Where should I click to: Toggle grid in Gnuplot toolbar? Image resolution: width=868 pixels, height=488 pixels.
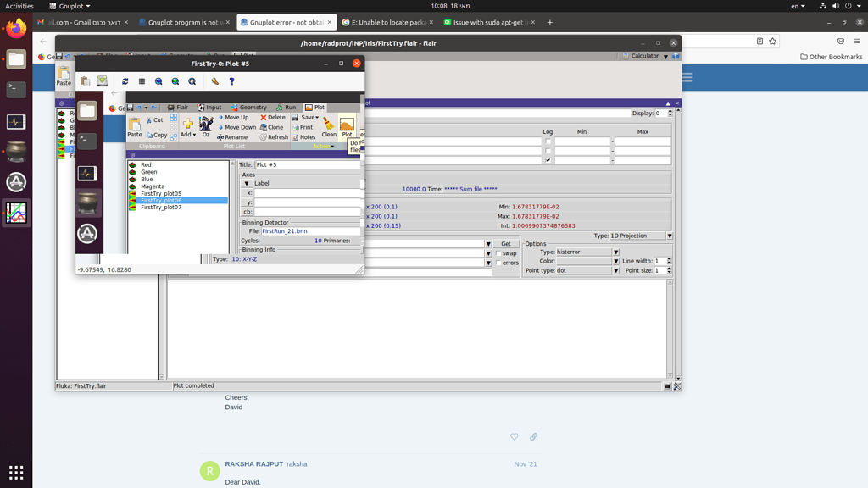pos(142,81)
